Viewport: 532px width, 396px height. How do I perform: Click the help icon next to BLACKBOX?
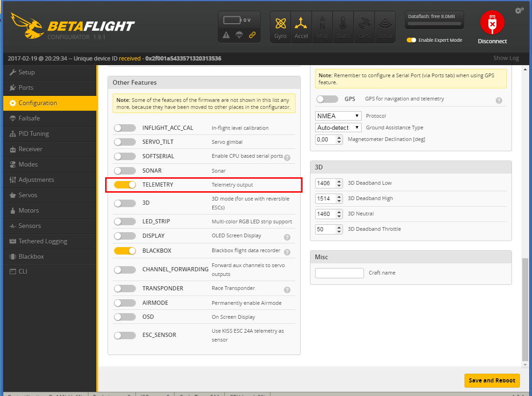[x=287, y=252]
